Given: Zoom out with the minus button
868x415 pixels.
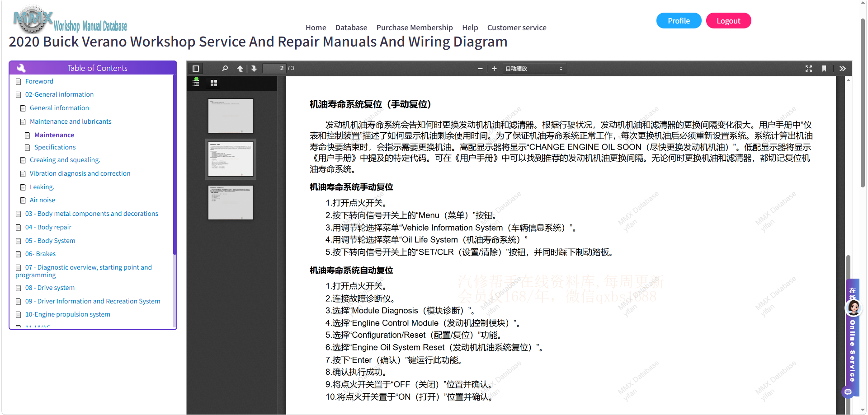Looking at the screenshot, I should click(480, 69).
